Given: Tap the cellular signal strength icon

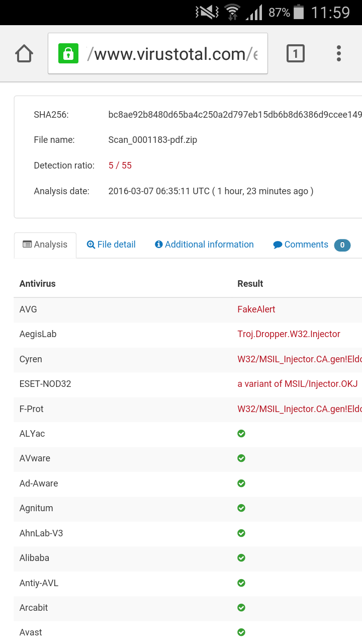Looking at the screenshot, I should click(254, 12).
